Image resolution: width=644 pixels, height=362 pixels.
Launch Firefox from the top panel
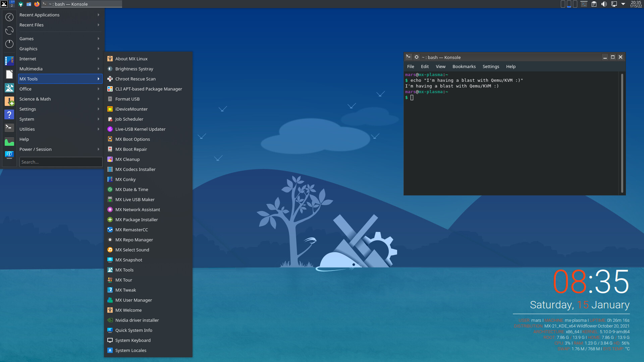tap(37, 4)
